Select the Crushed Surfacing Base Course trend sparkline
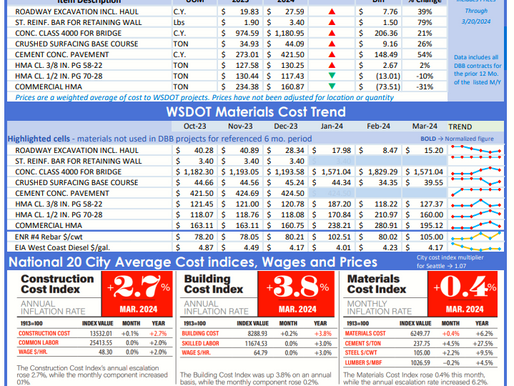The width and height of the screenshot is (514, 386). pyautogui.click(x=476, y=181)
